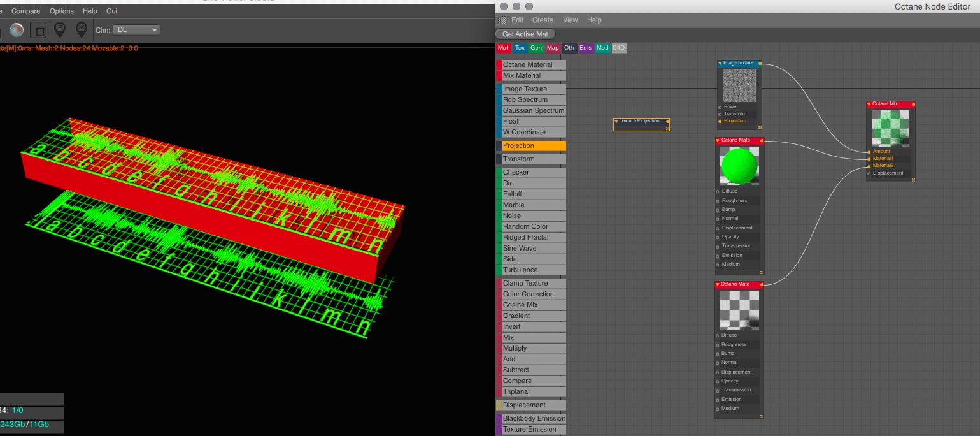
Task: Click Triplanar in the node list
Action: click(531, 392)
